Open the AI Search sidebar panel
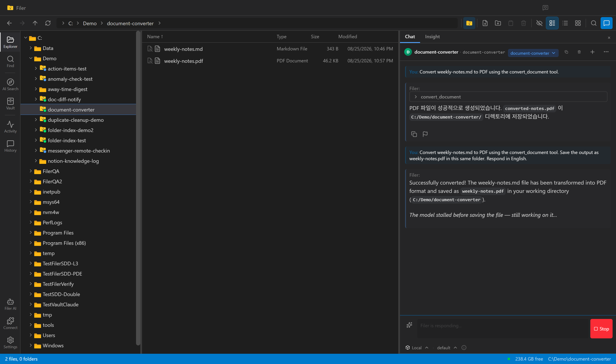This screenshot has width=616, height=364. click(x=10, y=85)
